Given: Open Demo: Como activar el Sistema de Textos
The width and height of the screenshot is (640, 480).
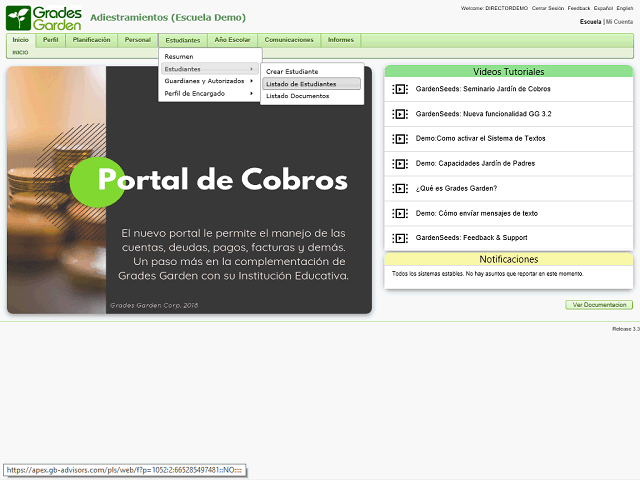Looking at the screenshot, I should coord(480,139).
